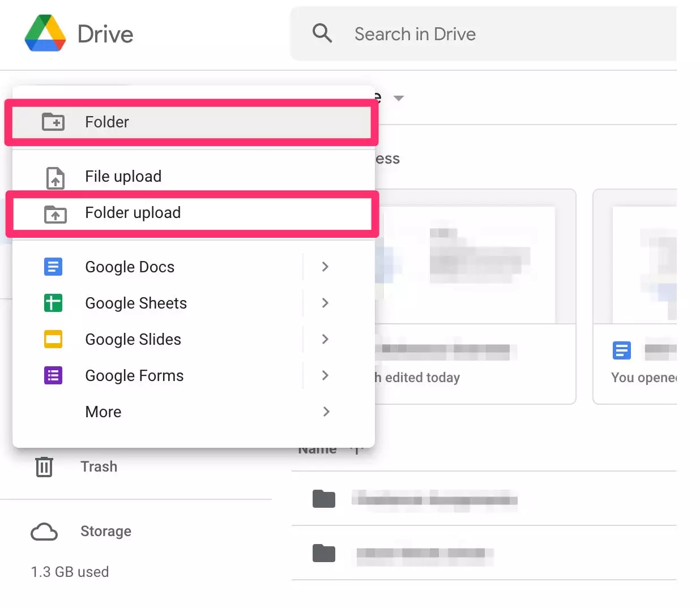Open the first folder in file list
Image resolution: width=700 pixels, height=608 pixels.
[x=434, y=499]
